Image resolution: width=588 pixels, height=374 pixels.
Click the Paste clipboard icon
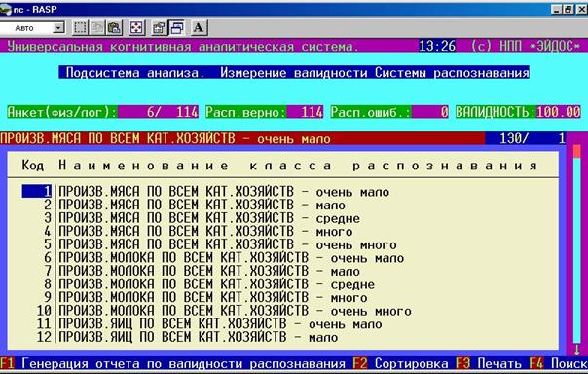[114, 28]
